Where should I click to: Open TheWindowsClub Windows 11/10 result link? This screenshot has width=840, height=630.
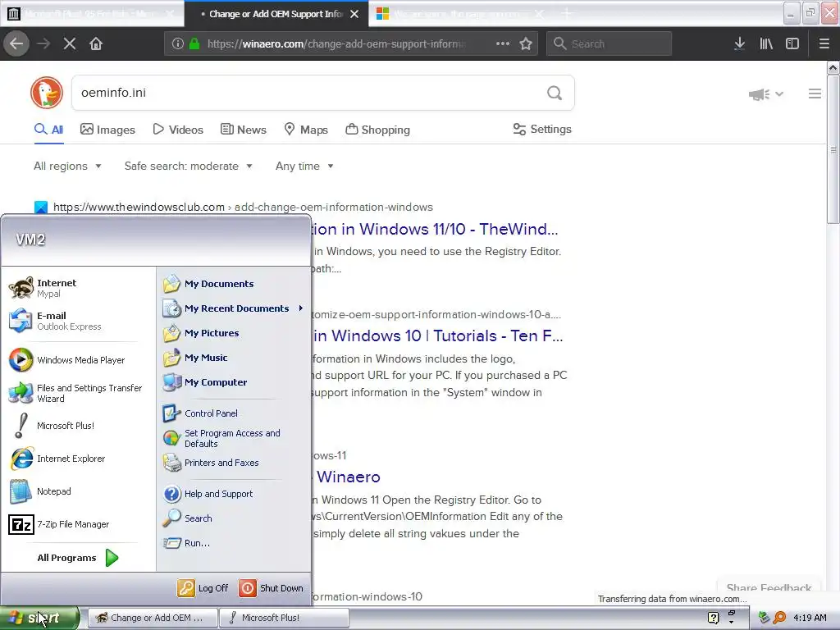pyautogui.click(x=435, y=230)
